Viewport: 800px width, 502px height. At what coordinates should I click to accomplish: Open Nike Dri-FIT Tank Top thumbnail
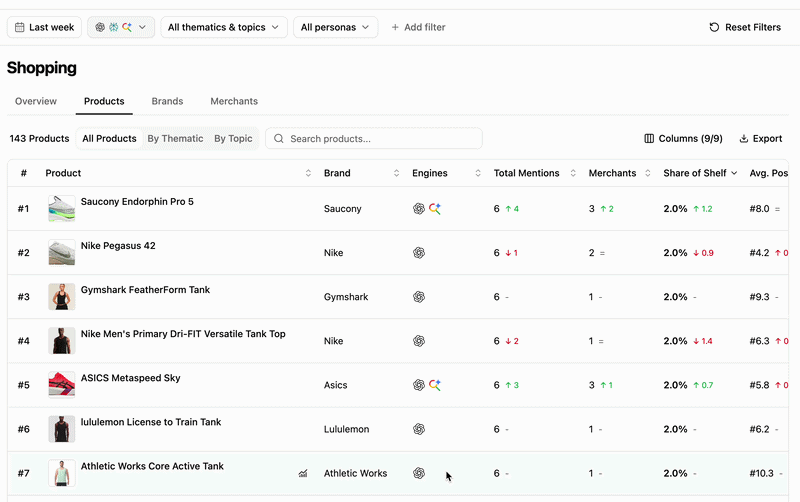(62, 341)
